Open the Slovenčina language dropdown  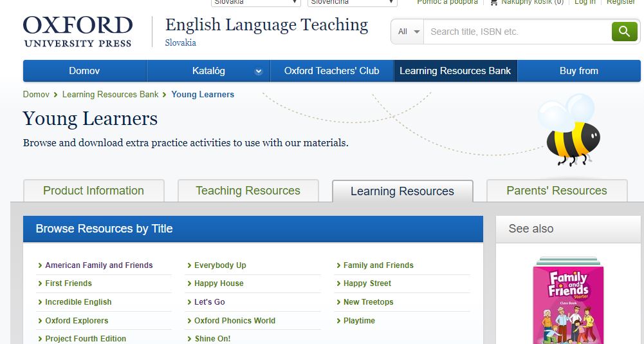[x=353, y=3]
